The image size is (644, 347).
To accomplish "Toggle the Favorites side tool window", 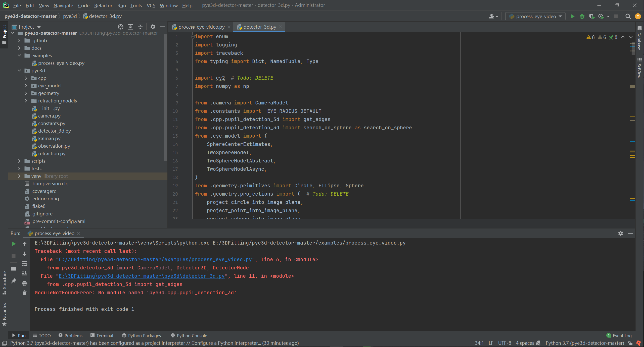I will click(x=4, y=314).
